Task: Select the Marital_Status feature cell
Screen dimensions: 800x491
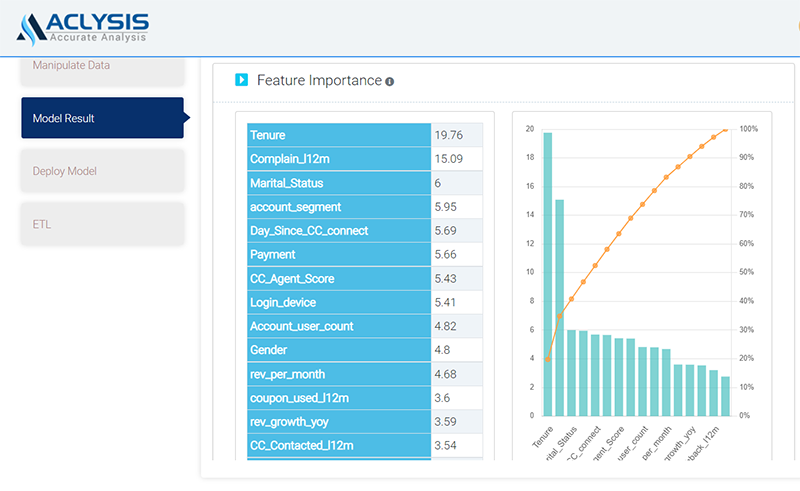Action: point(339,183)
